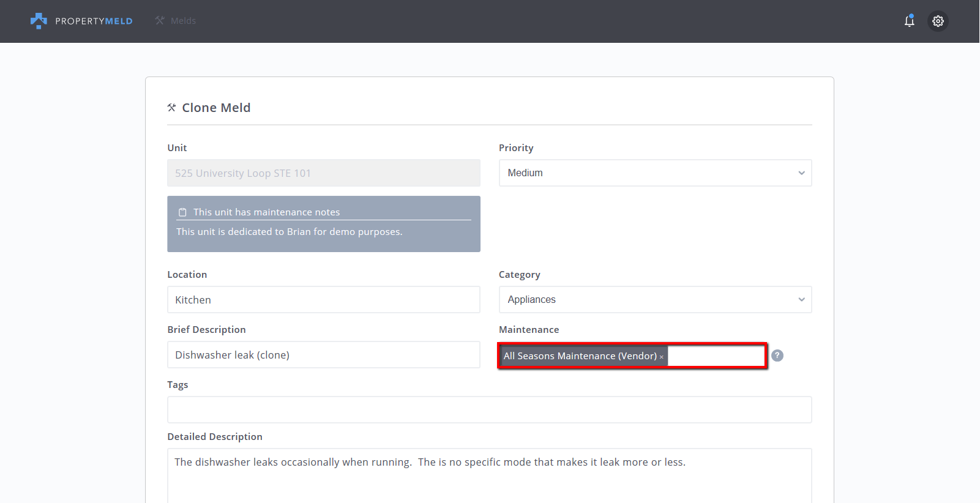Click the empty area of Maintenance field
Screen dimensions: 980x503
tap(715, 356)
